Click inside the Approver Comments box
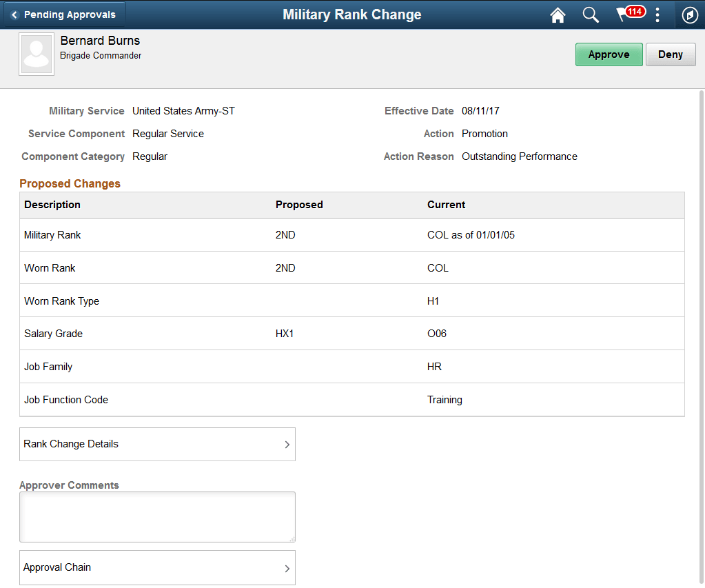705x588 pixels. [x=157, y=516]
